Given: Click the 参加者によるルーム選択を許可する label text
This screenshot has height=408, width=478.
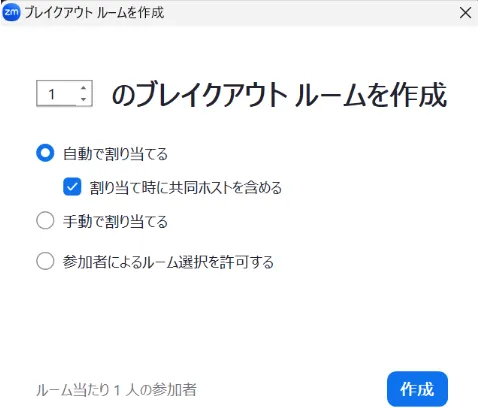Looking at the screenshot, I should (168, 262).
